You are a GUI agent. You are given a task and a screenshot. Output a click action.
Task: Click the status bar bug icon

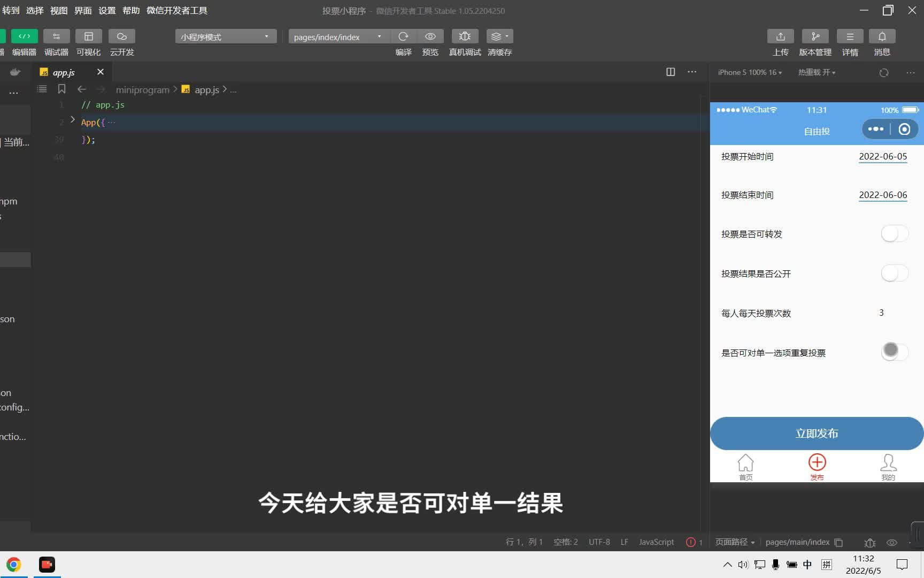[x=870, y=542]
